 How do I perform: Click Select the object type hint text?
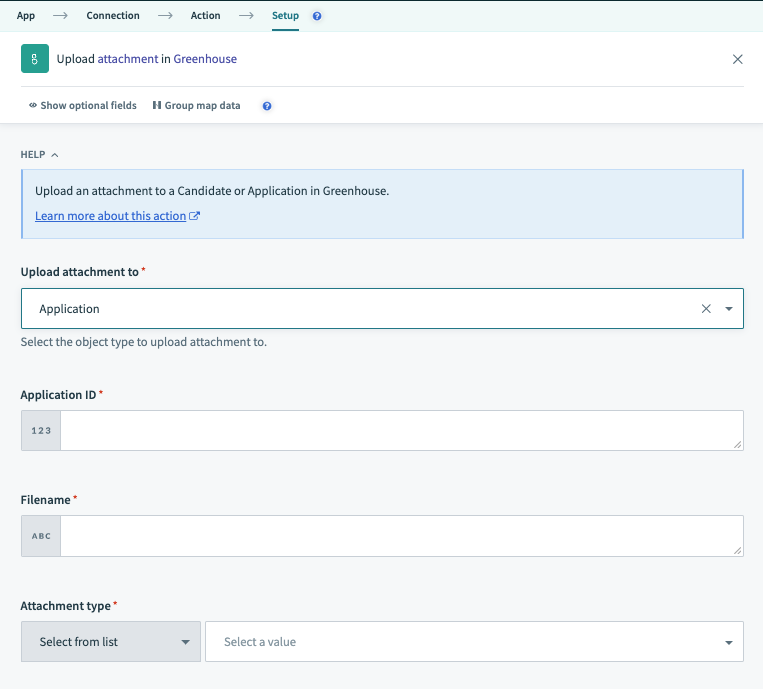144,342
